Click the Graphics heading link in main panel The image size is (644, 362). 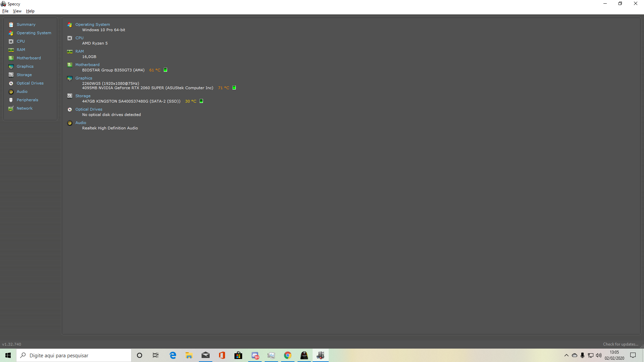tap(84, 78)
